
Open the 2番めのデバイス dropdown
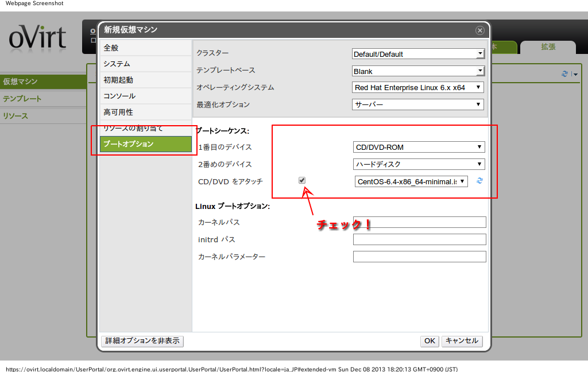click(x=419, y=164)
